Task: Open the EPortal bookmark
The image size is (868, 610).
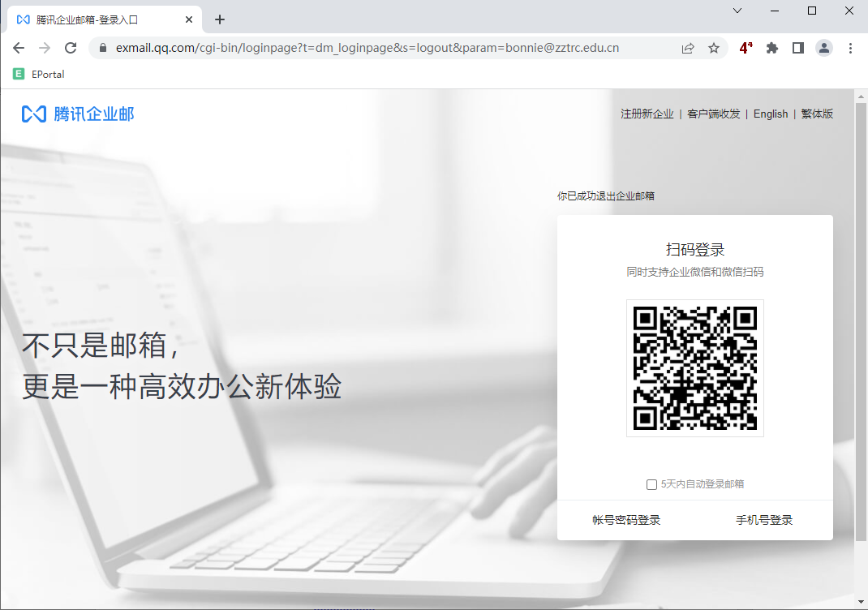Action: pyautogui.click(x=39, y=74)
